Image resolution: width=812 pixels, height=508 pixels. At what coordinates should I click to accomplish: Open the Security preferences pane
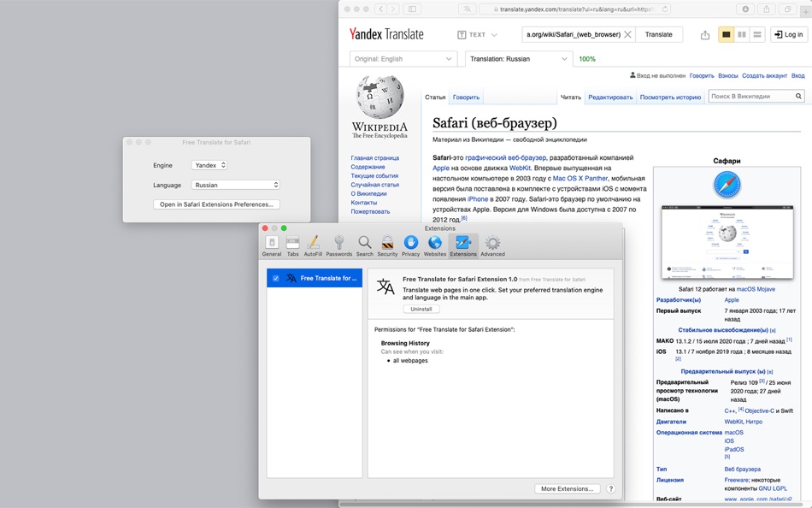click(387, 245)
